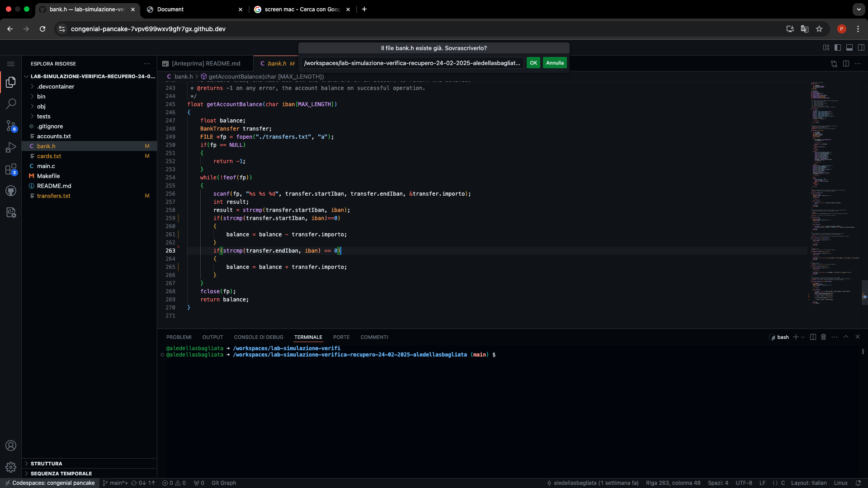Open the Search view in activity bar
This screenshot has height=488, width=868.
click(x=11, y=103)
